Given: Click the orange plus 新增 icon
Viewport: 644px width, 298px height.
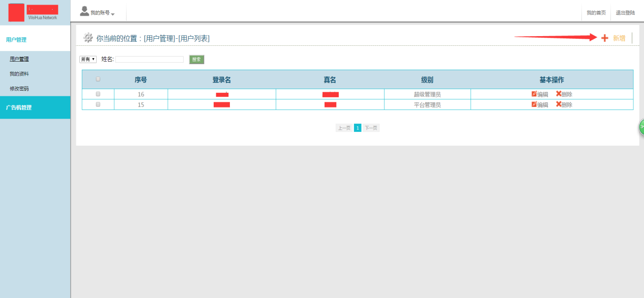Looking at the screenshot, I should 604,38.
